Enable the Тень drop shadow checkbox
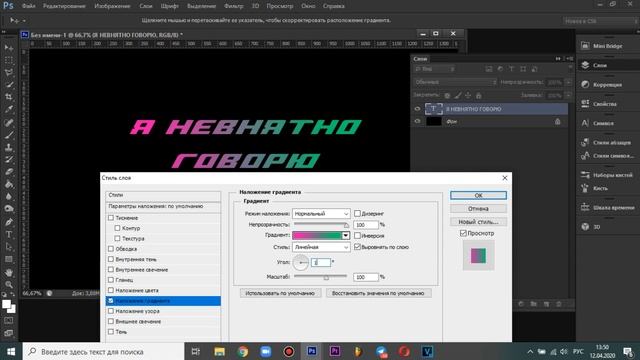640x360 pixels. pos(111,332)
